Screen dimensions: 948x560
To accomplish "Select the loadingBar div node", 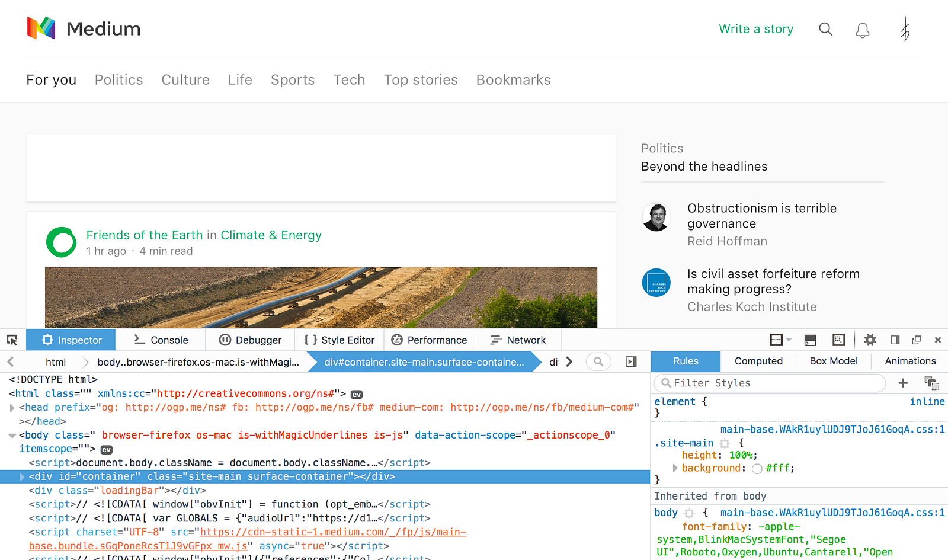I will [117, 491].
